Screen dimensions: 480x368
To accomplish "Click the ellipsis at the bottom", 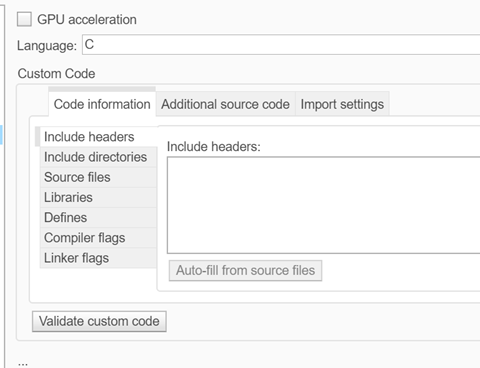I will tap(23, 364).
